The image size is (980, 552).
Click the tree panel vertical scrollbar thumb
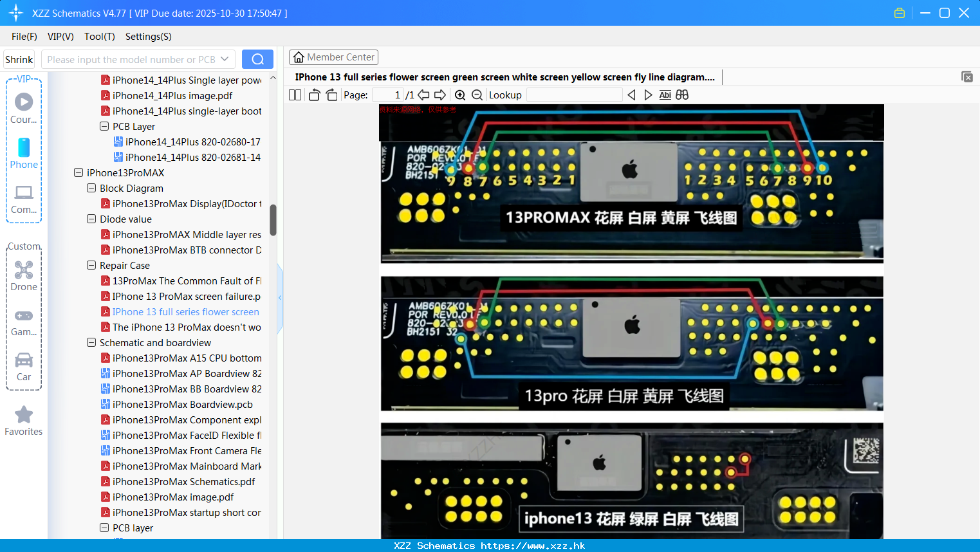click(273, 220)
